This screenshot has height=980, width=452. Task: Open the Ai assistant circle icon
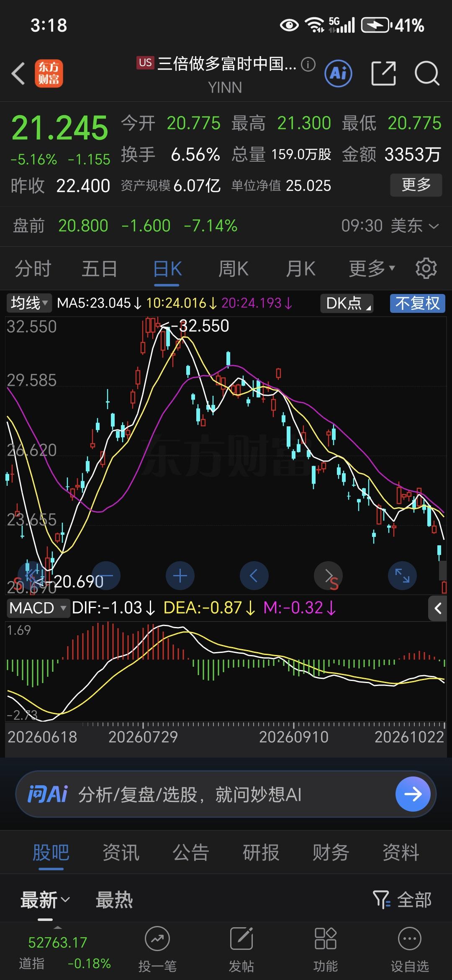[x=338, y=73]
